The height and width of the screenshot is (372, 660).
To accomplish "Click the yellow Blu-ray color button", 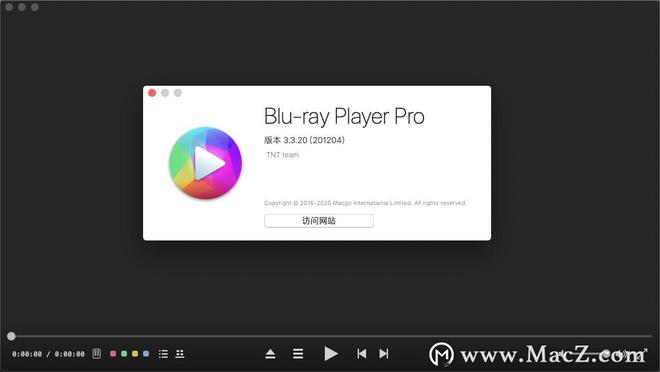I will pyautogui.click(x=135, y=354).
